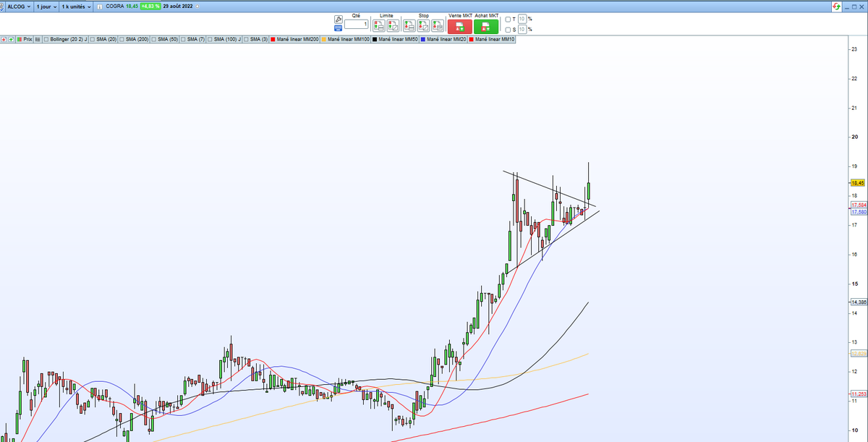Viewport: 868px width, 442px height.
Task: Toggle the SMA (7) checkbox
Action: tap(184, 39)
